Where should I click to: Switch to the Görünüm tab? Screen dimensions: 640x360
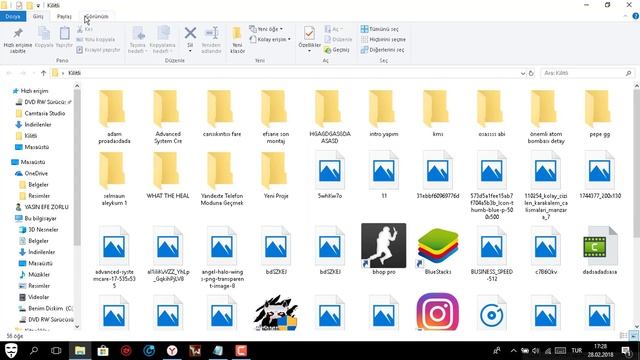pos(97,16)
